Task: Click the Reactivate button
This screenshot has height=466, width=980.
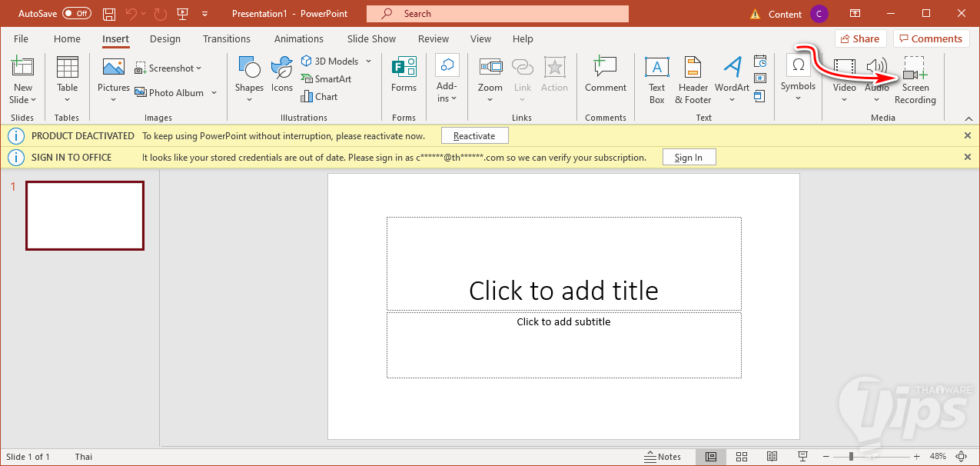Action: (x=474, y=136)
